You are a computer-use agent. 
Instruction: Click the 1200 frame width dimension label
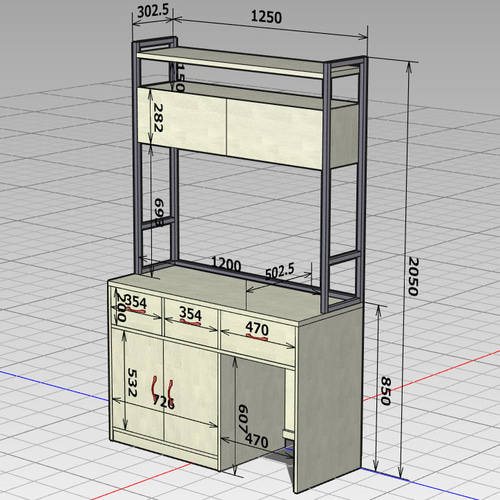[x=226, y=264]
